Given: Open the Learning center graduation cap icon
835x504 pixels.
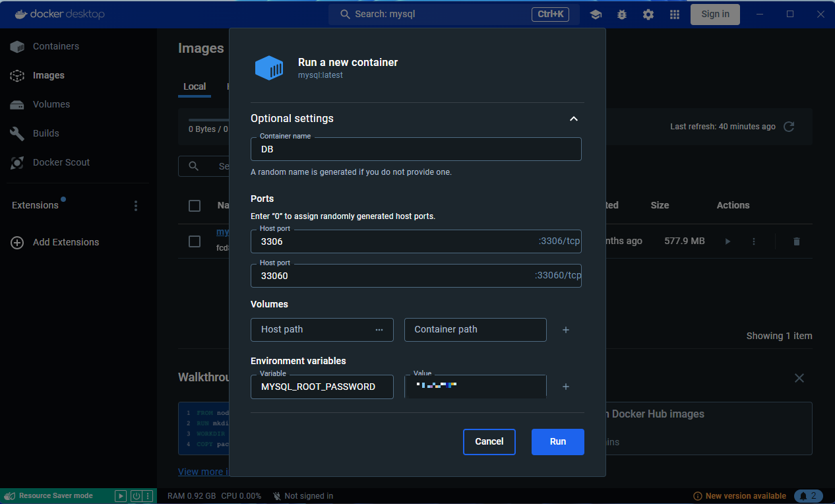Looking at the screenshot, I should click(x=596, y=14).
